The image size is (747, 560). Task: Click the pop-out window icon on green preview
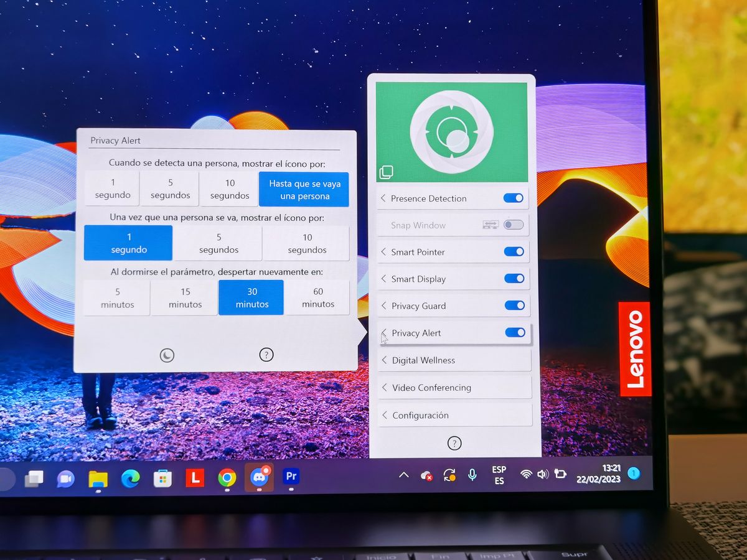pyautogui.click(x=386, y=172)
